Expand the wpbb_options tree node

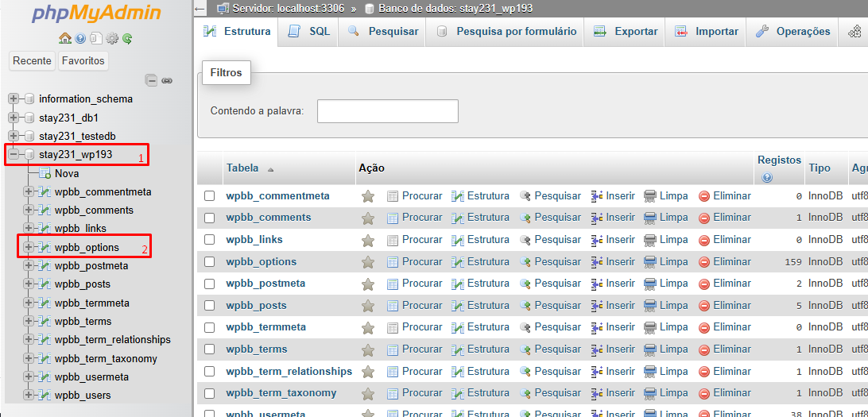tap(29, 247)
